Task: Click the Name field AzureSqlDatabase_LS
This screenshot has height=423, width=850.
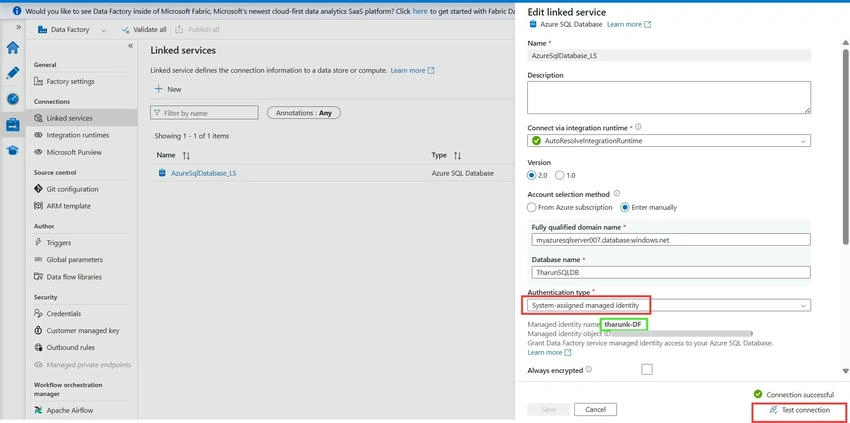Action: click(669, 55)
